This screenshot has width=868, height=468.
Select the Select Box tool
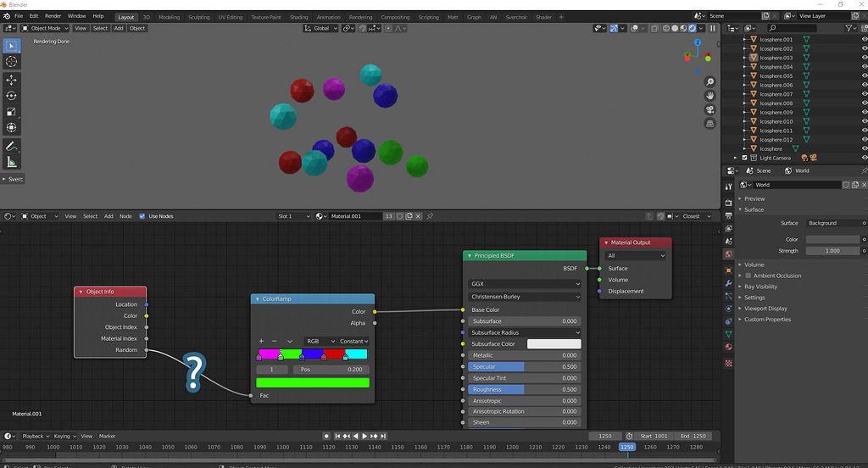point(11,46)
